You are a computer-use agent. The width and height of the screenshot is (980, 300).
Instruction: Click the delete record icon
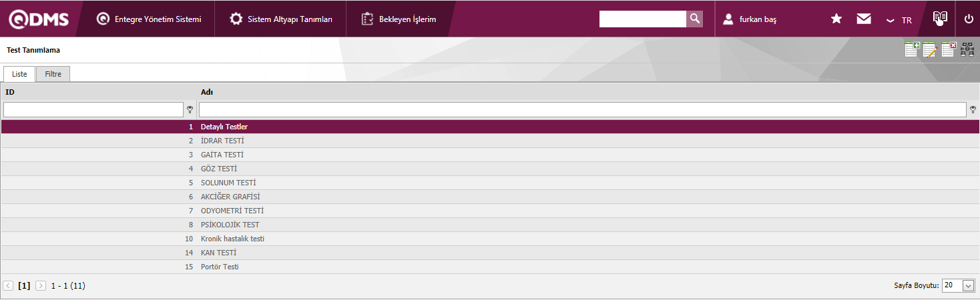(x=949, y=50)
